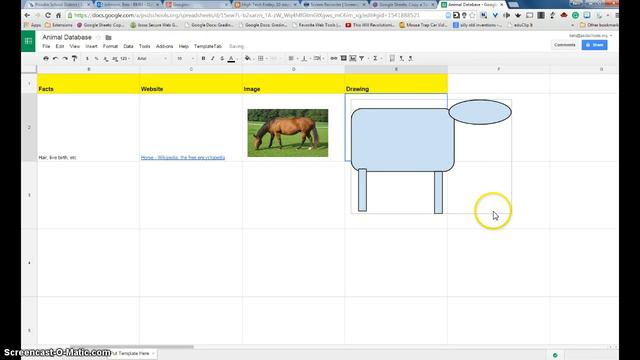Select the Paint format tool
640x360 pixels.
tap(74, 58)
